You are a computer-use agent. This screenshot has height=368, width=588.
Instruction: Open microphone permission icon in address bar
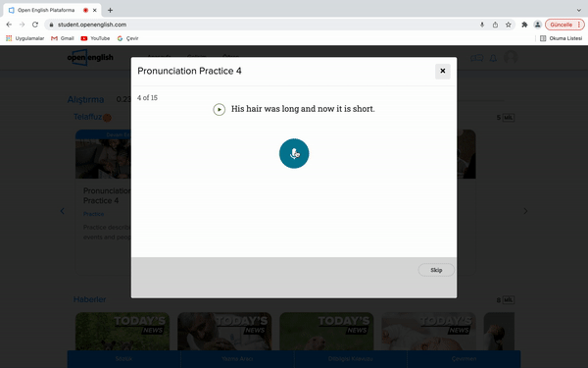click(x=482, y=25)
